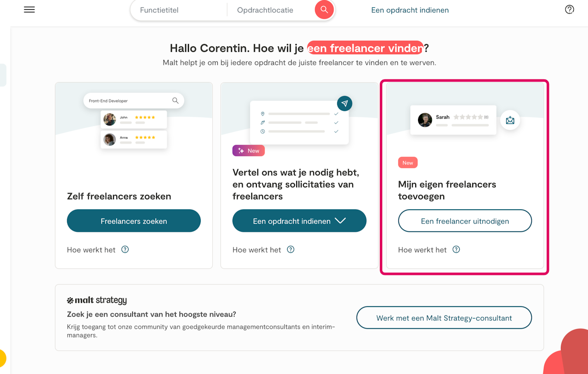Image resolution: width=588 pixels, height=374 pixels.
Task: Open Hoe werkt het under Zelf zoeken
Action: [91, 250]
